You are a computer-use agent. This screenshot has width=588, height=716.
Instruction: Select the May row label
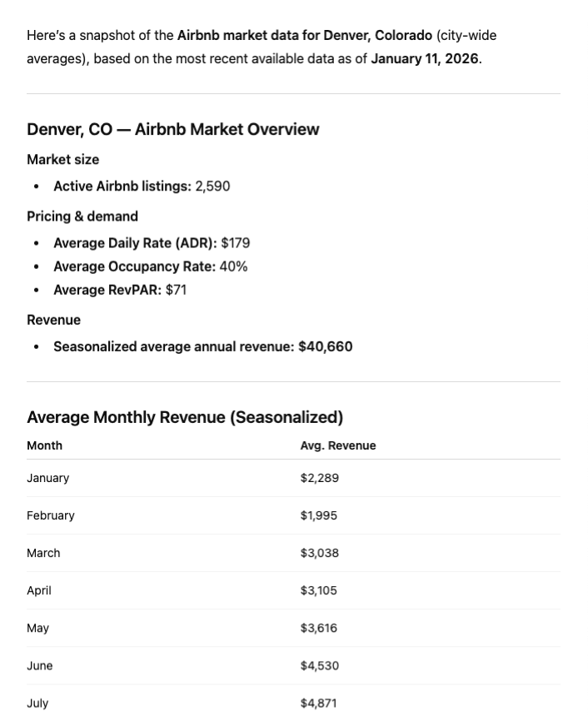click(37, 628)
